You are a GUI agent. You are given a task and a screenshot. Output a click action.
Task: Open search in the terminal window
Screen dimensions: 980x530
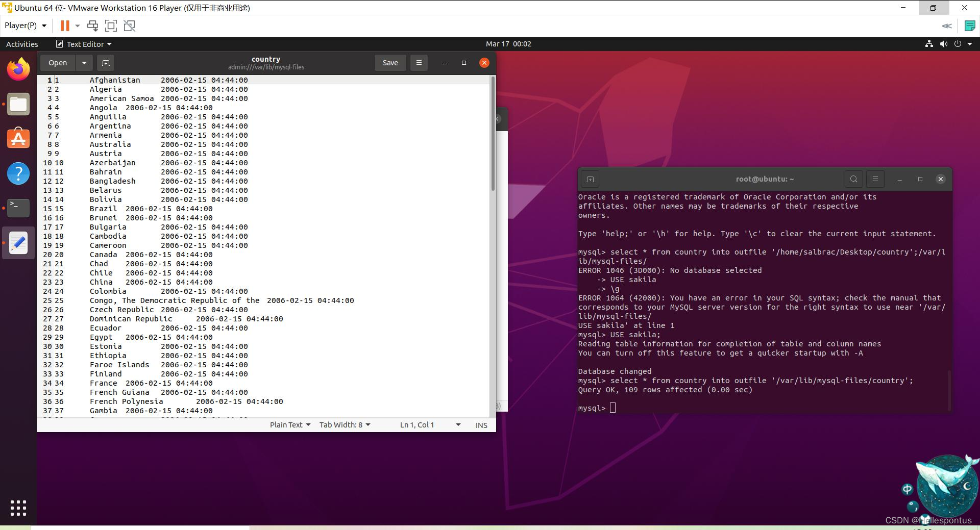click(853, 179)
